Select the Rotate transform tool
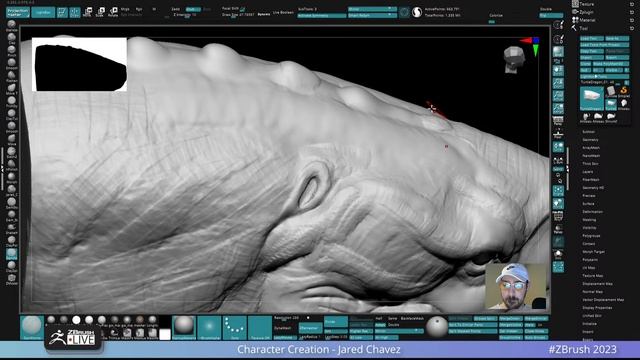The image size is (640, 360). 113,12
